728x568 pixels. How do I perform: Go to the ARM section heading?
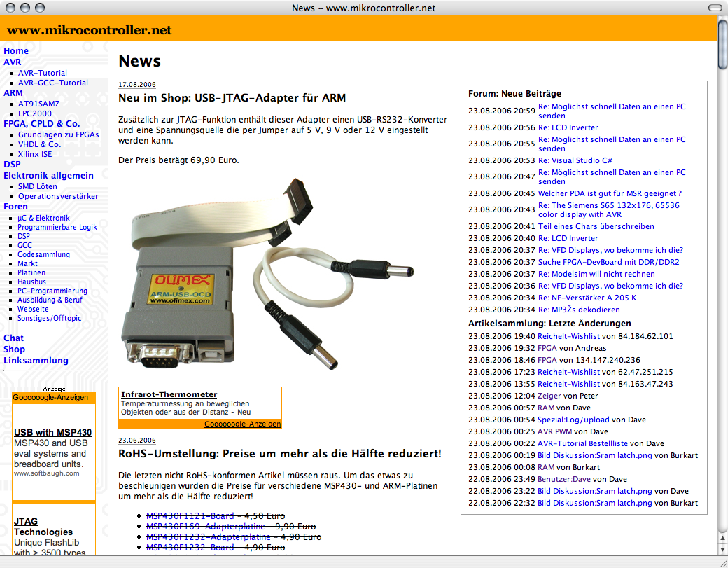(x=13, y=93)
